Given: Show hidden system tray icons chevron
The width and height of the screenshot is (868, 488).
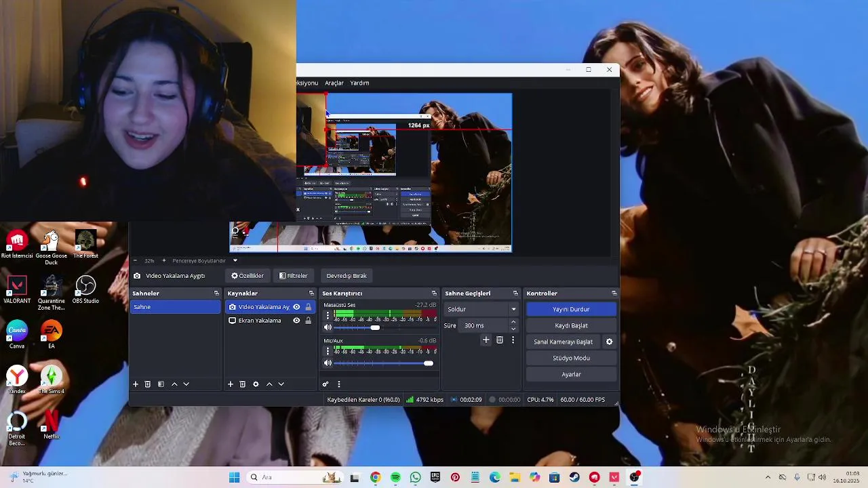Looking at the screenshot, I should click(768, 477).
